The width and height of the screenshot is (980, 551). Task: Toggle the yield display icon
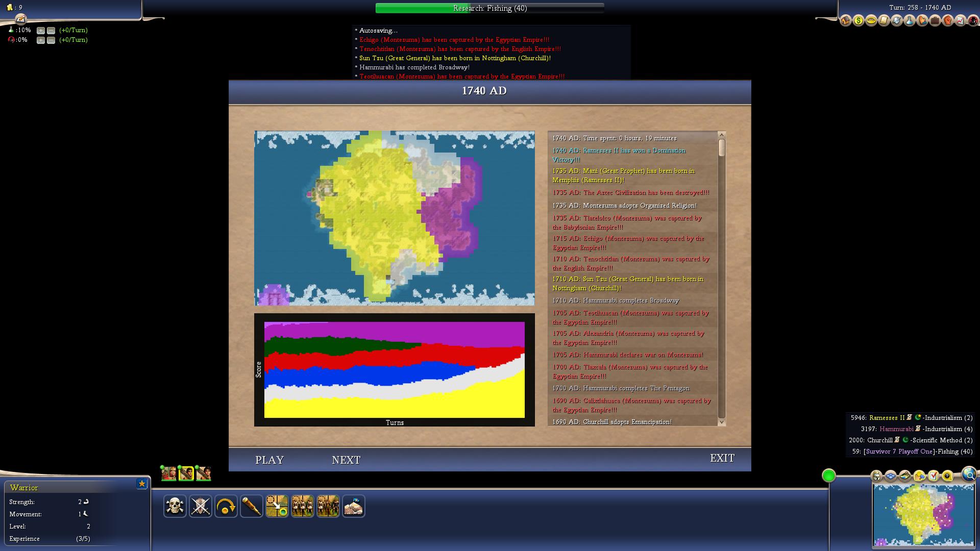pyautogui.click(x=919, y=476)
